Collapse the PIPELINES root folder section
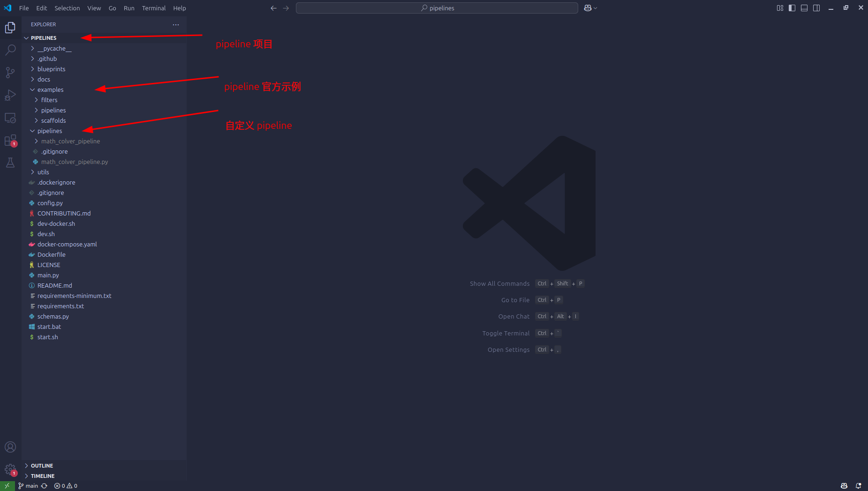The width and height of the screenshot is (868, 491). point(104,38)
